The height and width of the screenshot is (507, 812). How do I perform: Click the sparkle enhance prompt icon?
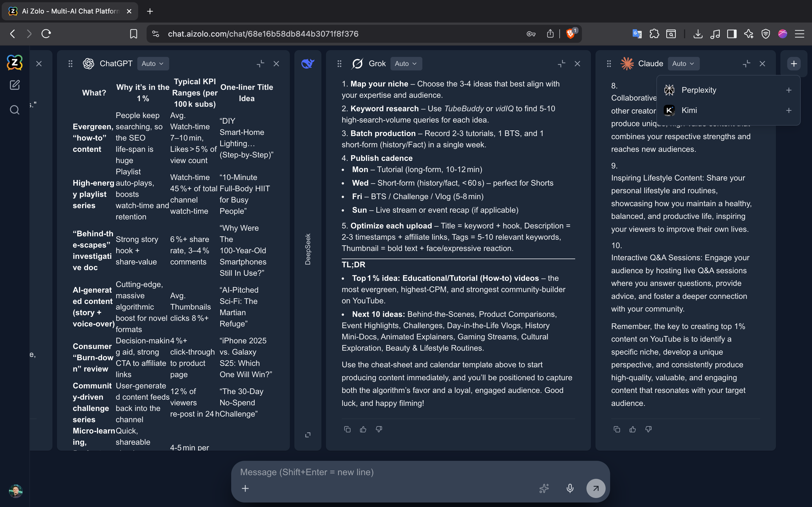pos(544,488)
